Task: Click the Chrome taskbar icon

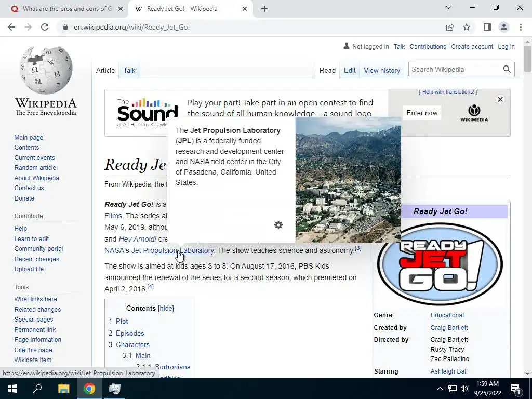Action: [89, 389]
